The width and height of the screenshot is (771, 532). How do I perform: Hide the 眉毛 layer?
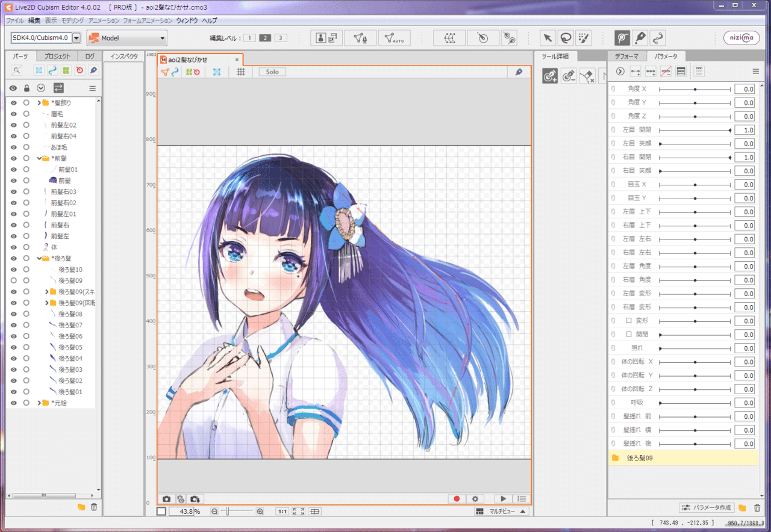pyautogui.click(x=13, y=114)
